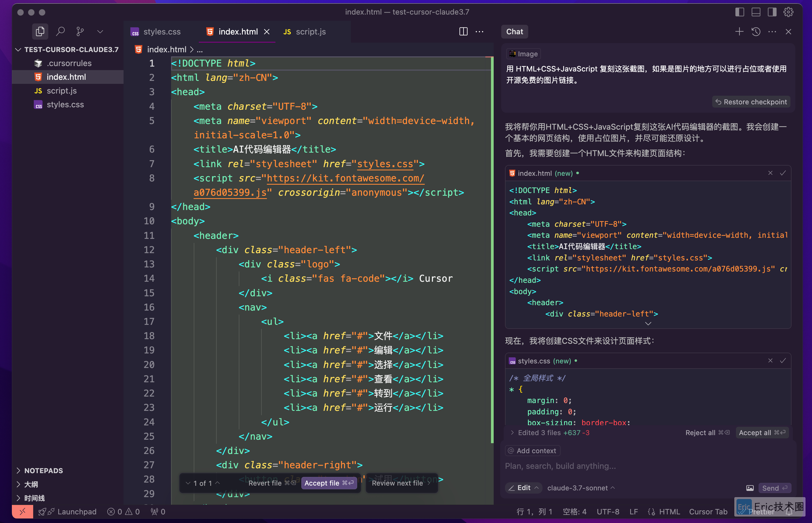Open styles.css in the file tree
812x523 pixels.
(x=68, y=105)
